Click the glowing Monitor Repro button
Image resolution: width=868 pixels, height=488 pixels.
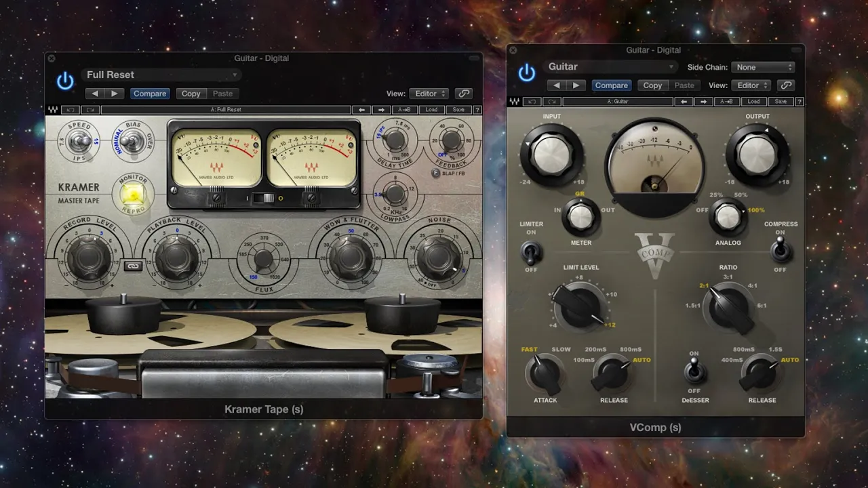pos(133,194)
